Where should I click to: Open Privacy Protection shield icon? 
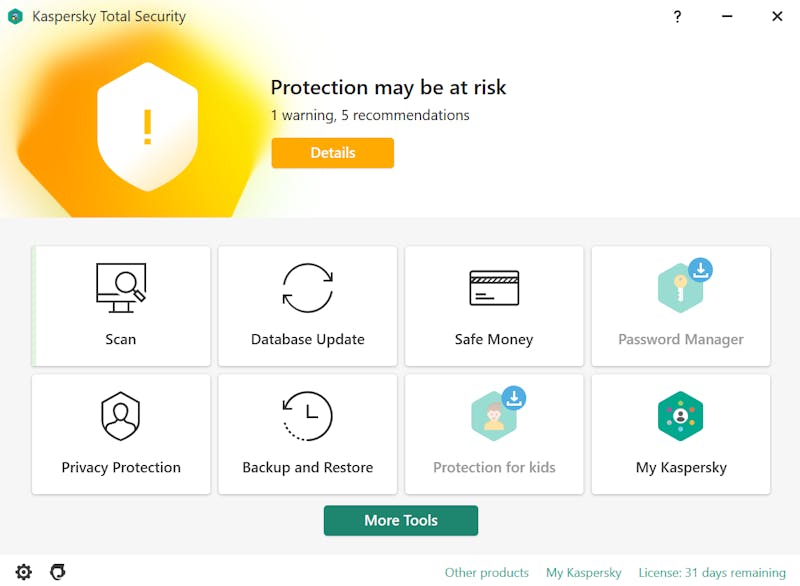[120, 416]
